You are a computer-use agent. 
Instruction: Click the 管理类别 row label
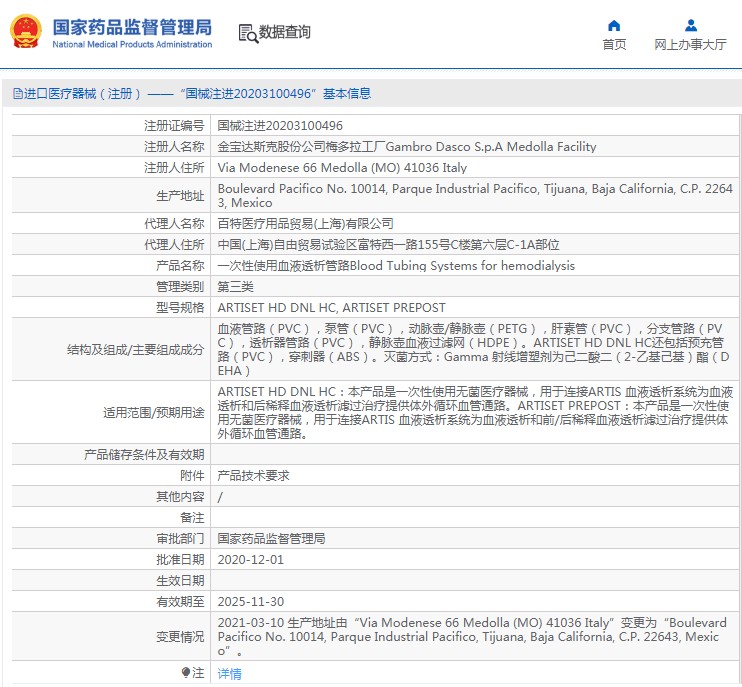[x=180, y=287]
